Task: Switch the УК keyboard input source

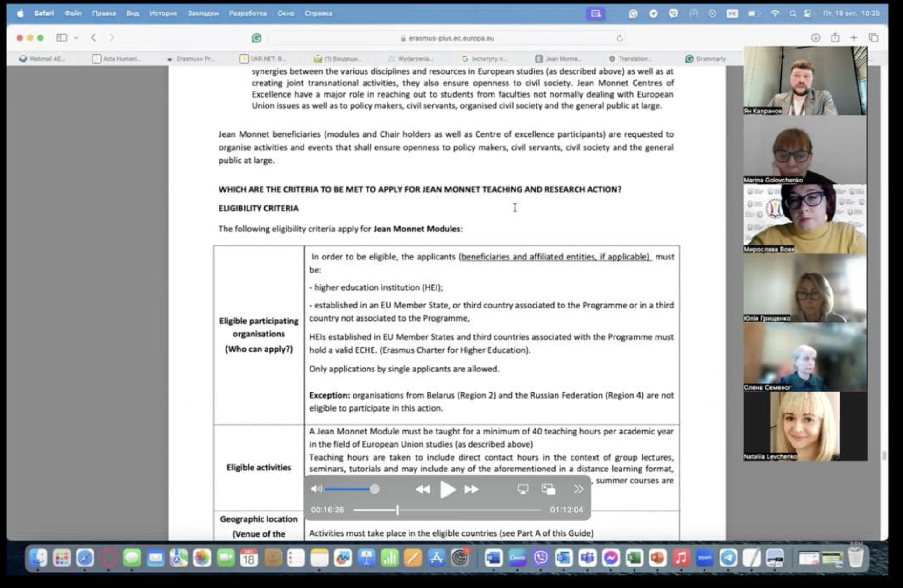Action: 732,14
